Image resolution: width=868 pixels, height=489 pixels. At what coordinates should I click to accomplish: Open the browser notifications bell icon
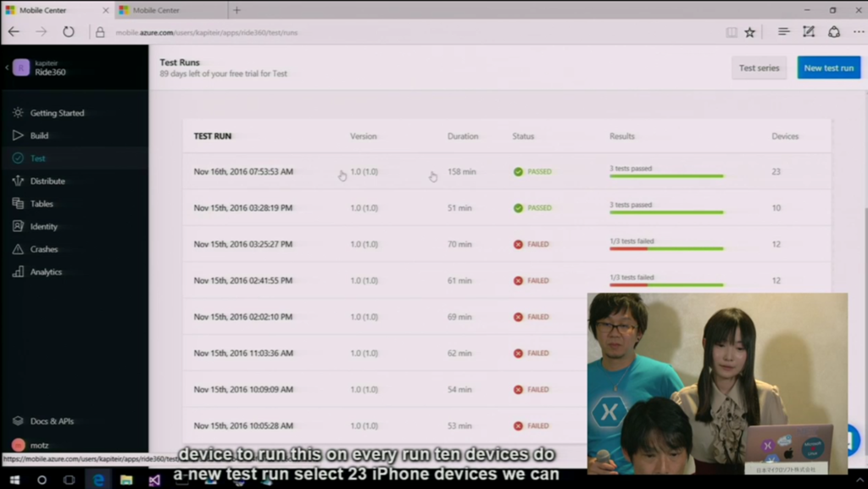pos(834,32)
